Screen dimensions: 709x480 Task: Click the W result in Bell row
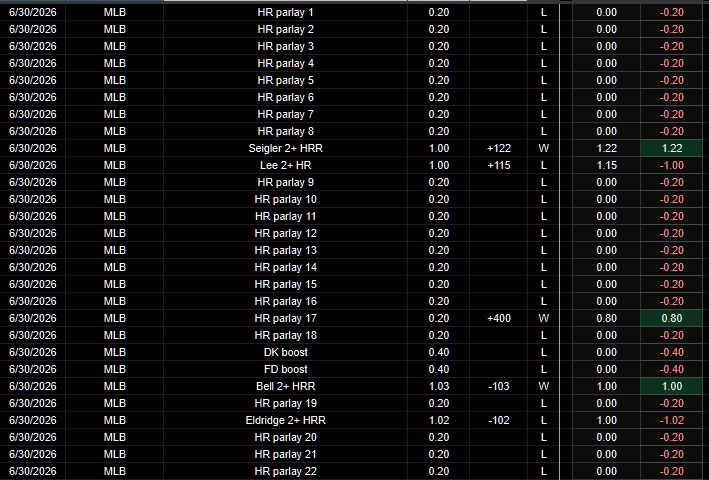[544, 386]
